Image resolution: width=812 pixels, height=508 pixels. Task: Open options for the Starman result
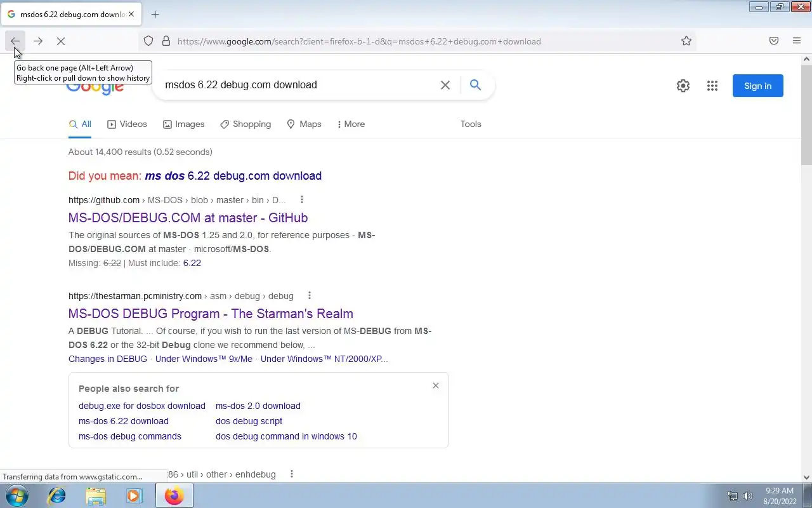(x=310, y=295)
